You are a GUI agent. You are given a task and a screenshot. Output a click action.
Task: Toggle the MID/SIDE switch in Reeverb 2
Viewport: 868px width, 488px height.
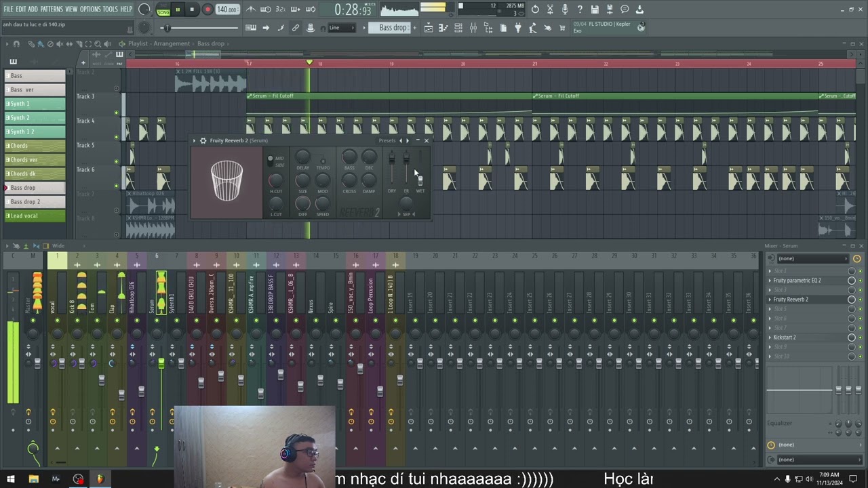click(270, 161)
